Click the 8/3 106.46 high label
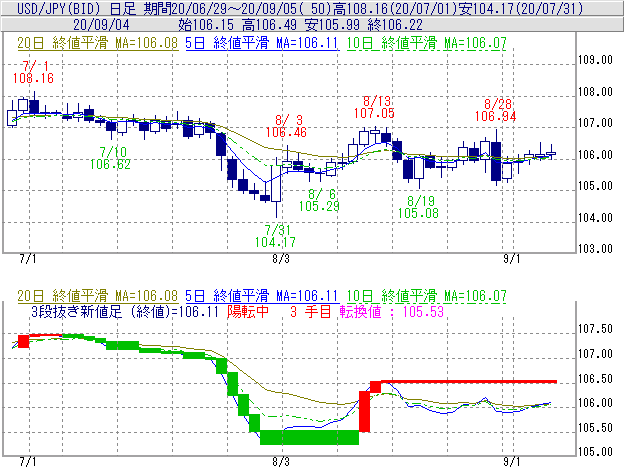 pyautogui.click(x=286, y=126)
